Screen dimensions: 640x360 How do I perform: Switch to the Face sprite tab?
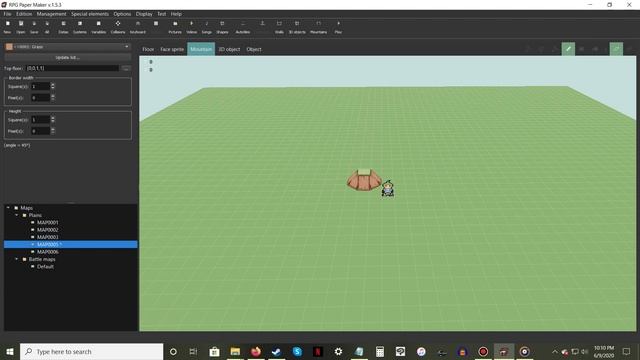(x=172, y=49)
